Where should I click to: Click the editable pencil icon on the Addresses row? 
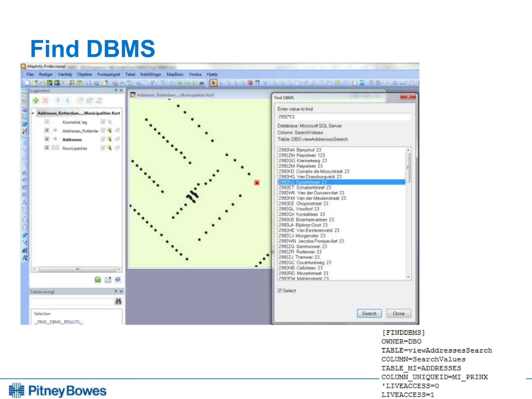pyautogui.click(x=103, y=139)
